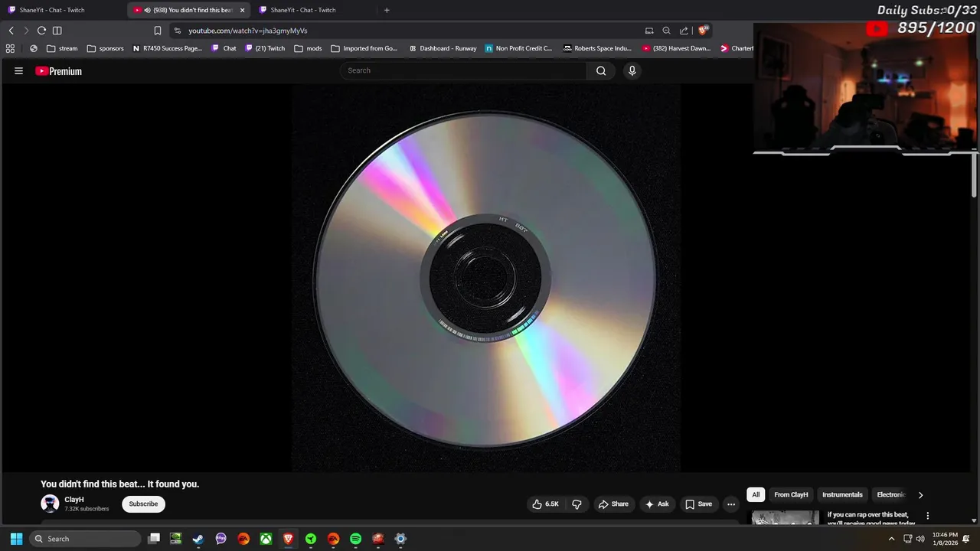This screenshot has width=980, height=551.
Task: Click the Share button under the video
Action: [x=613, y=504]
